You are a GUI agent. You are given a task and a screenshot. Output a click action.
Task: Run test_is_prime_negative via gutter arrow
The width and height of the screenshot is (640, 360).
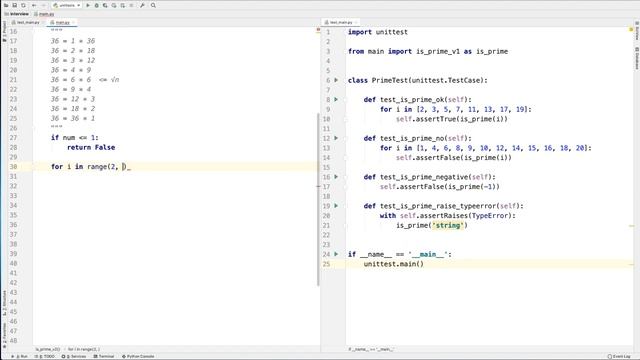pos(336,177)
